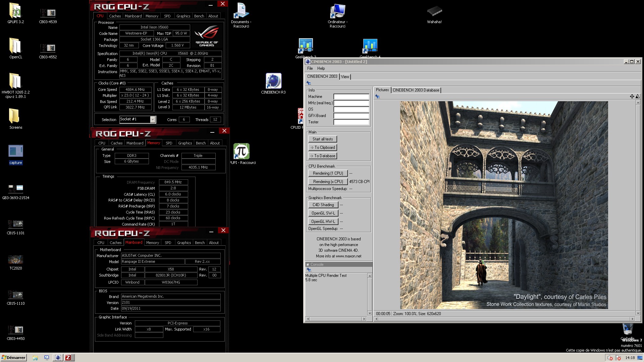This screenshot has height=362, width=644.
Task: Click the rendered Daylight picture
Action: (504, 205)
